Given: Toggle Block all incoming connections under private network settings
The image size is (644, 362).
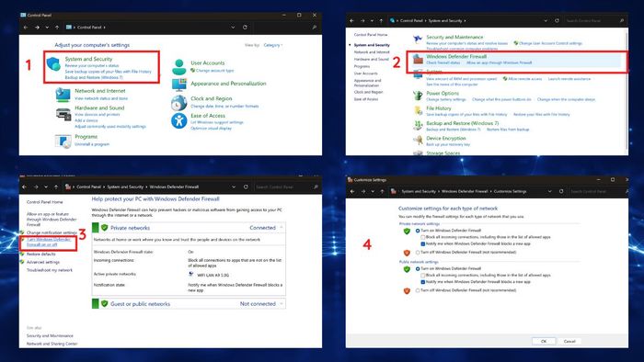Looking at the screenshot, I should (x=422, y=237).
